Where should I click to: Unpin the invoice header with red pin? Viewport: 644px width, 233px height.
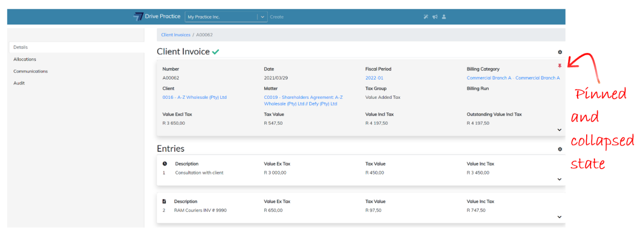click(560, 66)
